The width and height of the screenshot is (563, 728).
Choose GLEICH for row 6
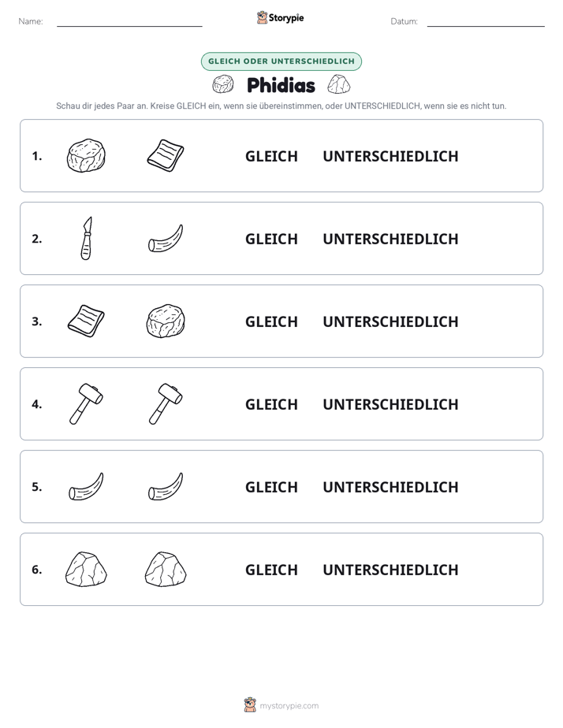pyautogui.click(x=271, y=570)
